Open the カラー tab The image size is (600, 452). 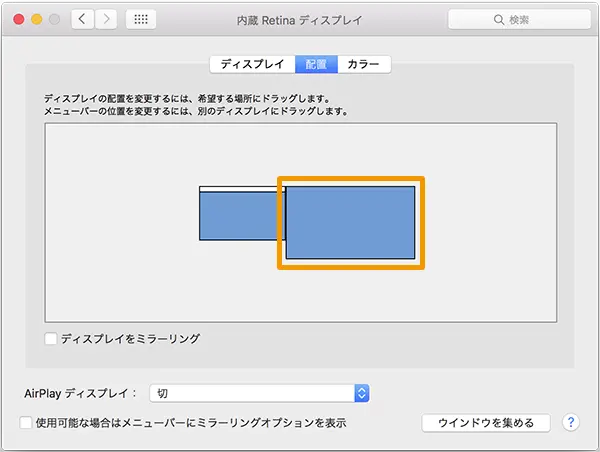click(363, 65)
